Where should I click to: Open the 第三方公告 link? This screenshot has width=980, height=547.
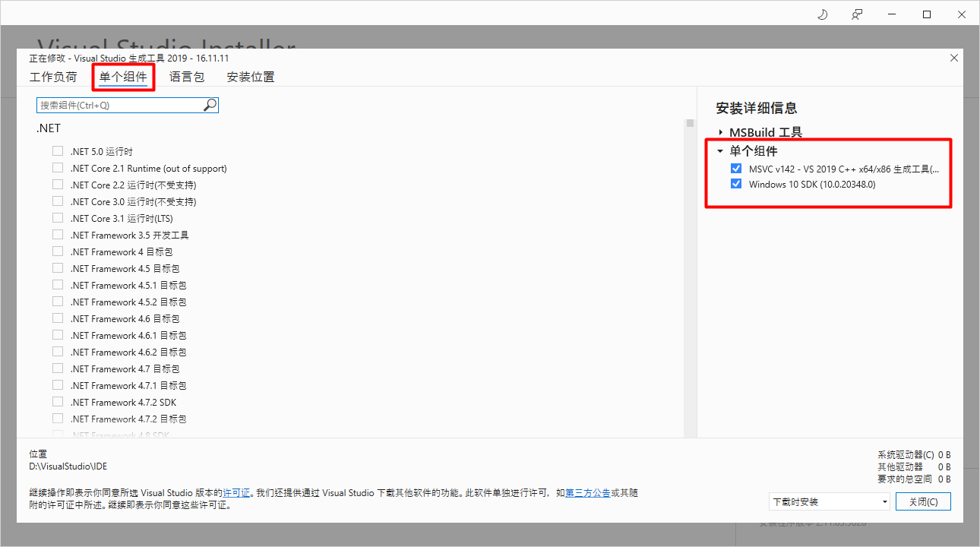587,493
